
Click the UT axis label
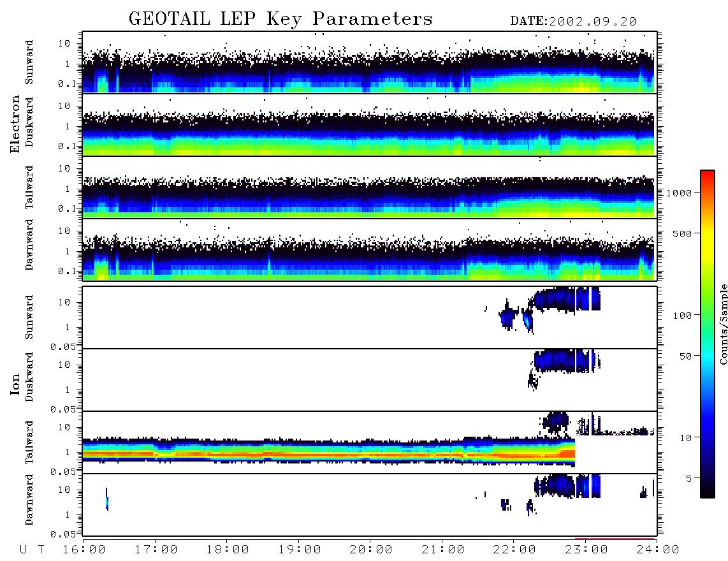click(32, 550)
